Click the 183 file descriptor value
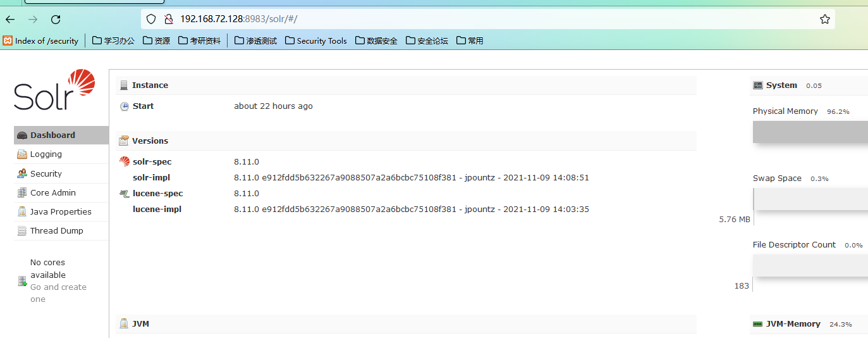Image resolution: width=868 pixels, height=338 pixels. (x=742, y=286)
